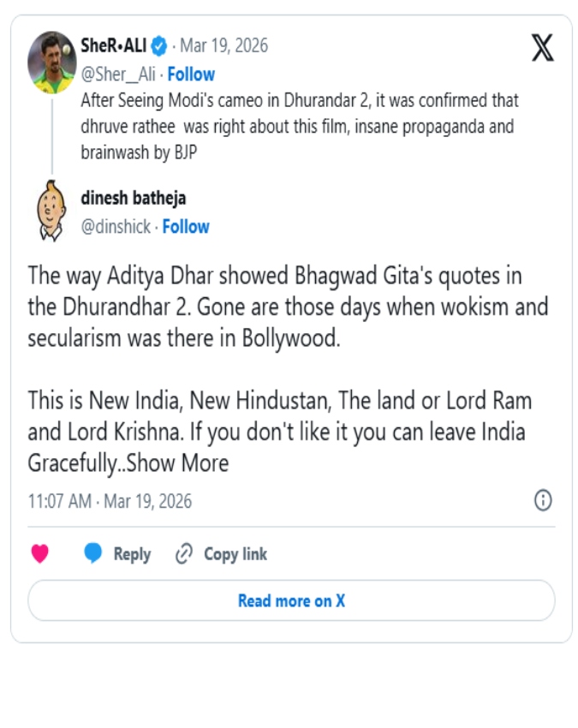The width and height of the screenshot is (578, 728).
Task: Open dinesh batheja's Tintin avatar
Action: coord(51,211)
